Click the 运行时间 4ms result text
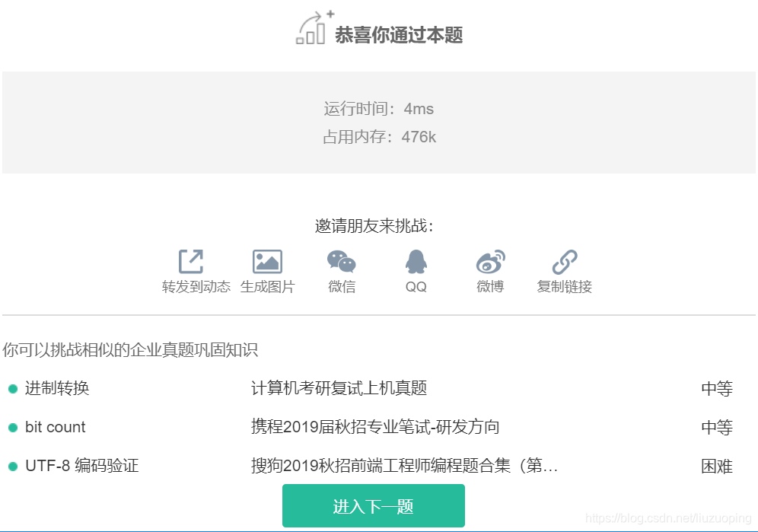Viewport: 758px width, 532px height. click(378, 109)
